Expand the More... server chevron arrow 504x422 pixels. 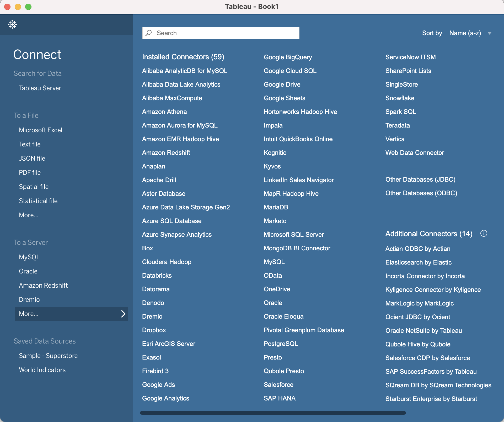(x=123, y=314)
